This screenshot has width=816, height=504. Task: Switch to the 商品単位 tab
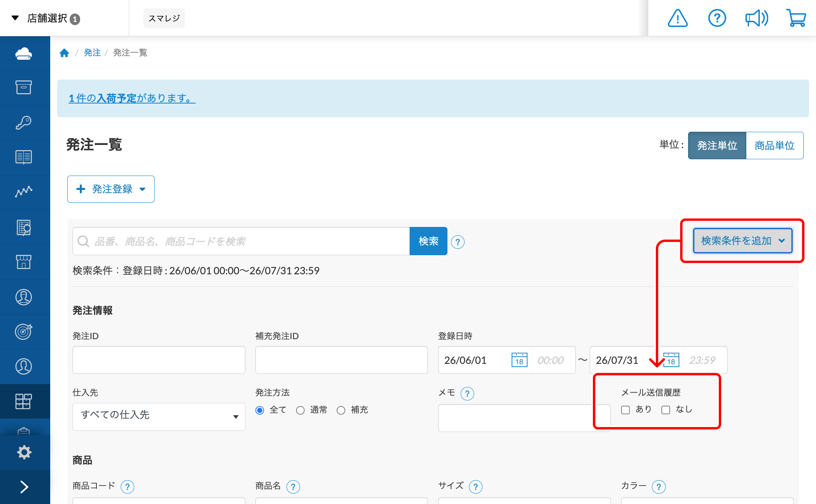[x=775, y=146]
